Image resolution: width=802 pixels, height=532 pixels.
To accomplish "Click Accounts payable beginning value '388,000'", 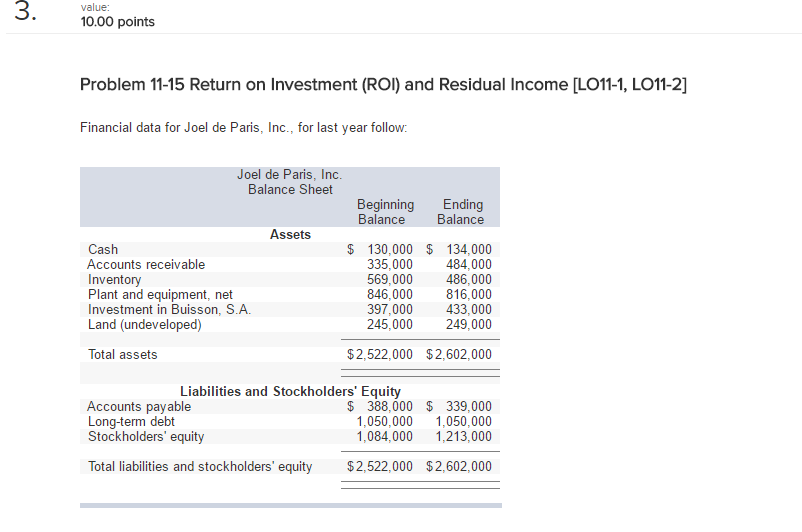I will pyautogui.click(x=390, y=407).
